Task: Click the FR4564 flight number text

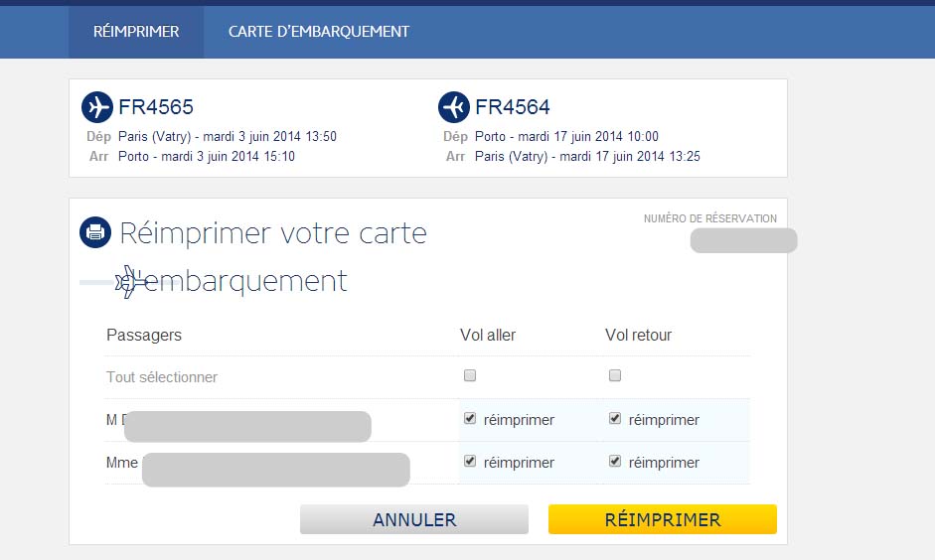Action: coord(513,107)
